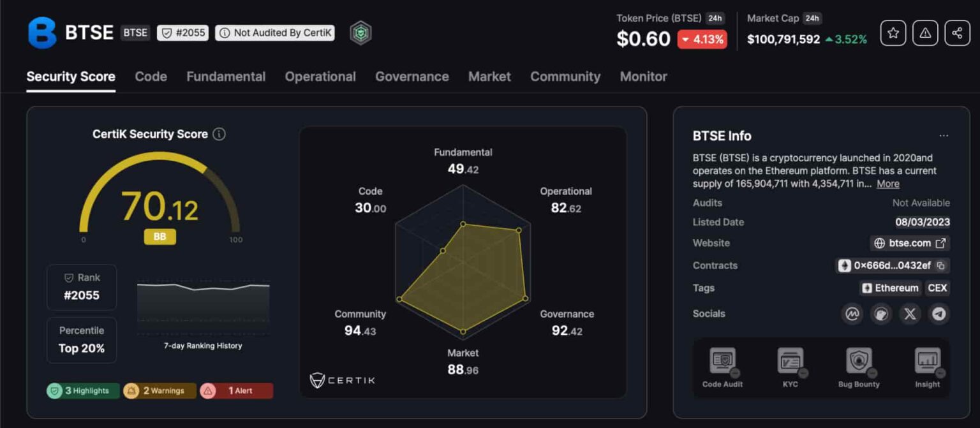Click the alert triangle report icon
The height and width of the screenshot is (428, 980).
click(x=925, y=33)
